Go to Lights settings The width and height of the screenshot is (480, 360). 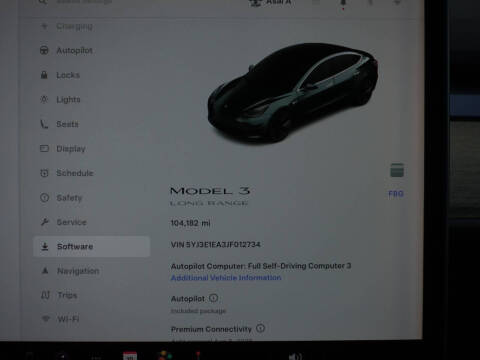[x=61, y=99]
